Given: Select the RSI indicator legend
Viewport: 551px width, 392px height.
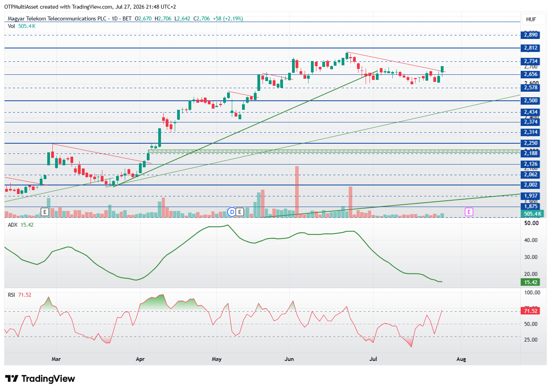Looking at the screenshot, I should tap(19, 295).
